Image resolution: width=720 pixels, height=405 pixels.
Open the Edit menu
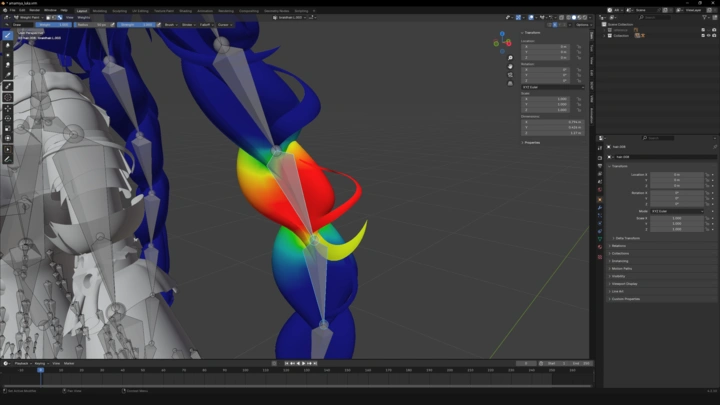click(22, 10)
